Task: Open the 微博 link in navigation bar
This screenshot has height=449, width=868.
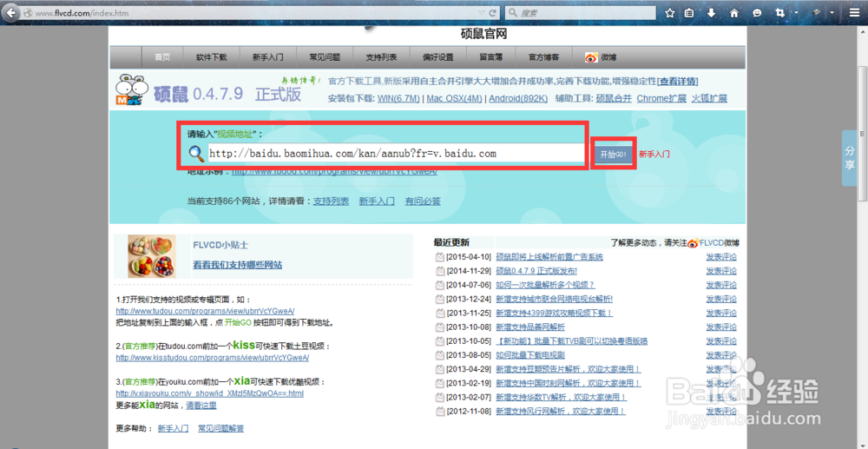Action: coord(609,57)
